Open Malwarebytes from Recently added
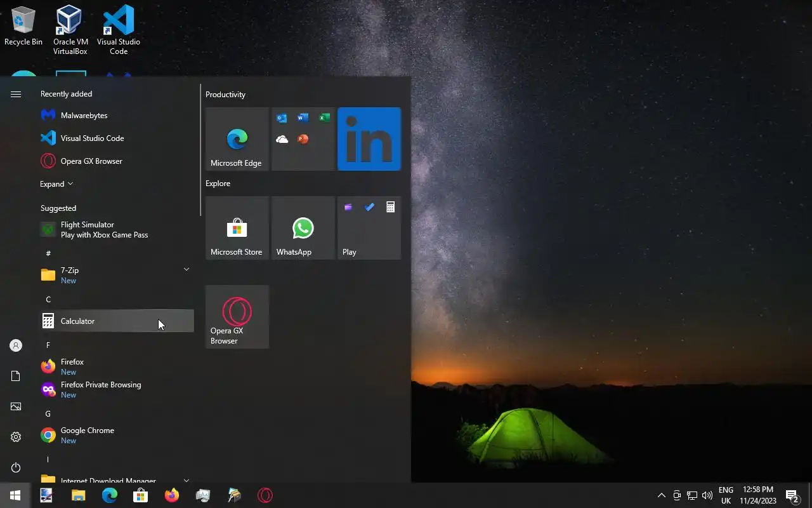Viewport: 812px width, 508px height. pyautogui.click(x=117, y=116)
